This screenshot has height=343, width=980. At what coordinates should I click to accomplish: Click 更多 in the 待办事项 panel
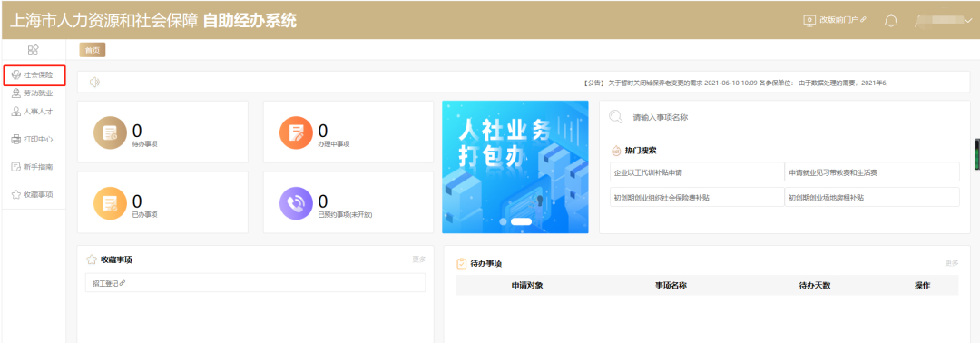951,264
